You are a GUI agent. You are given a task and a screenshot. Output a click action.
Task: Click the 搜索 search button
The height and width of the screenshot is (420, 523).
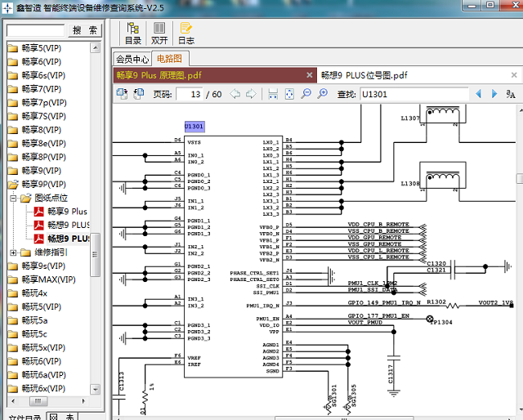tap(85, 31)
